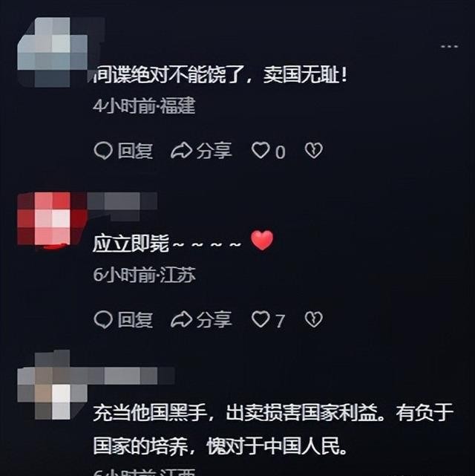Click the 4小时前·福建 timestamp
The height and width of the screenshot is (476, 475).
click(144, 106)
